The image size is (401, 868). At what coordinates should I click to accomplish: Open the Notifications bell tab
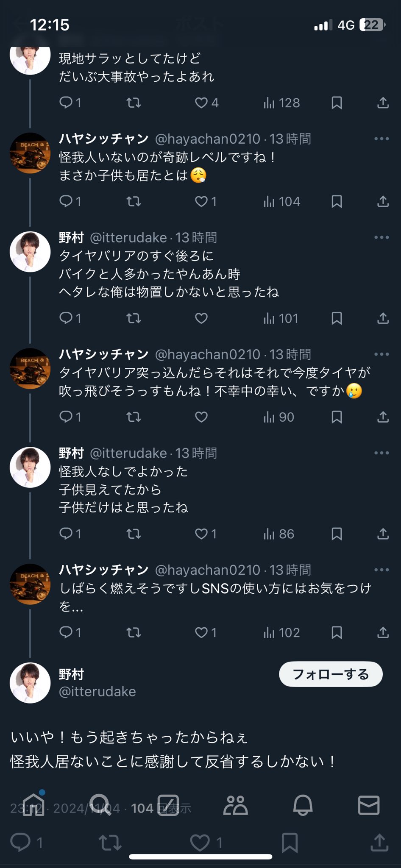pos(303,804)
